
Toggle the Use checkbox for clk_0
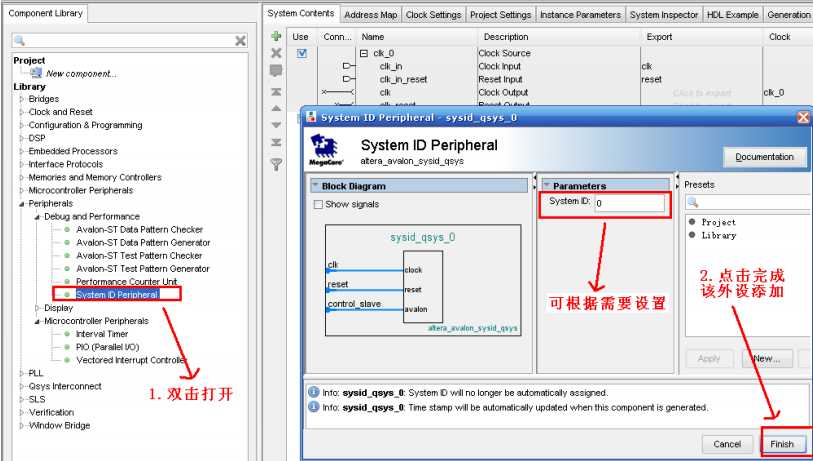click(302, 53)
